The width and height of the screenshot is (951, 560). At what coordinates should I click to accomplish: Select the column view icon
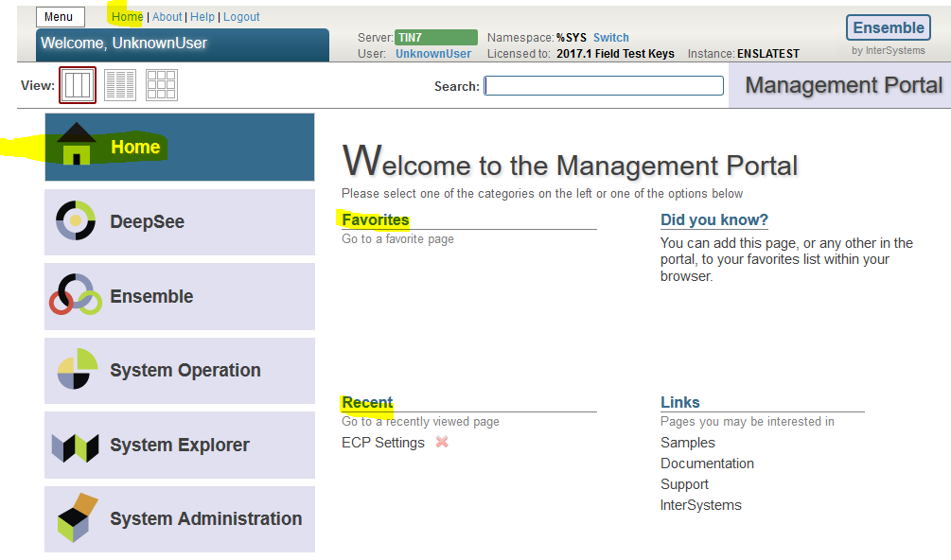coord(78,85)
